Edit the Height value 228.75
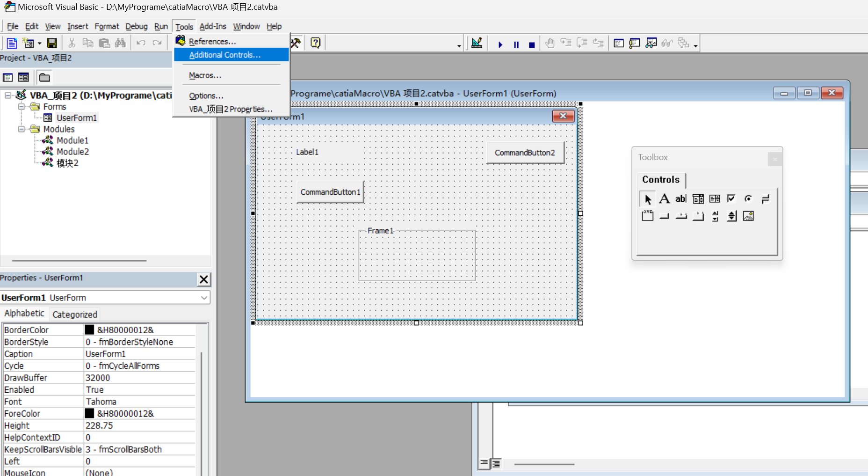 click(x=139, y=425)
